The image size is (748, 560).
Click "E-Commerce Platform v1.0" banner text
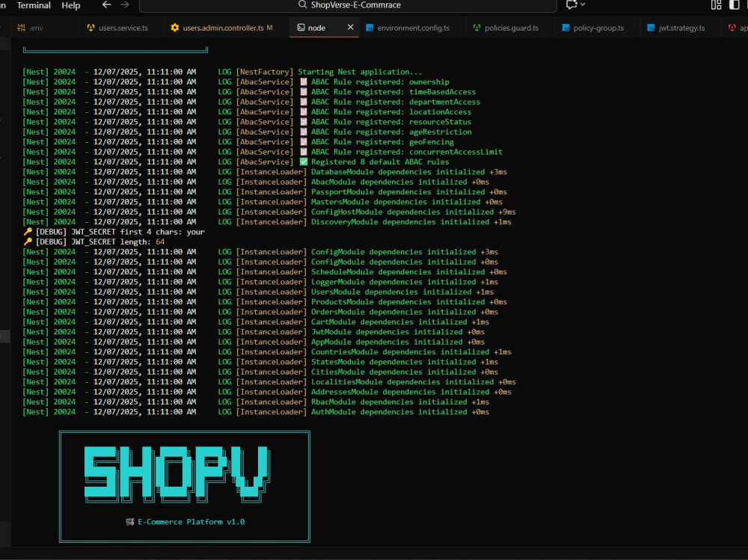tap(191, 522)
